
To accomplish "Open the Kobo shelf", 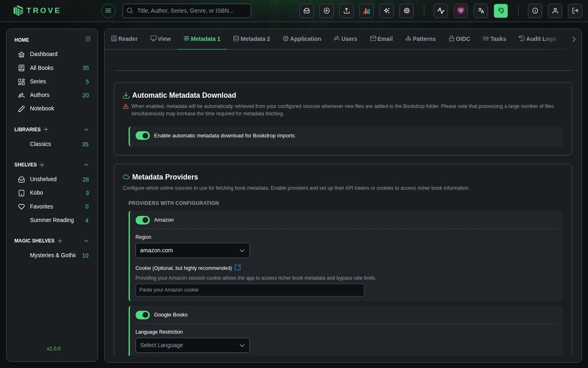I will coord(52,193).
